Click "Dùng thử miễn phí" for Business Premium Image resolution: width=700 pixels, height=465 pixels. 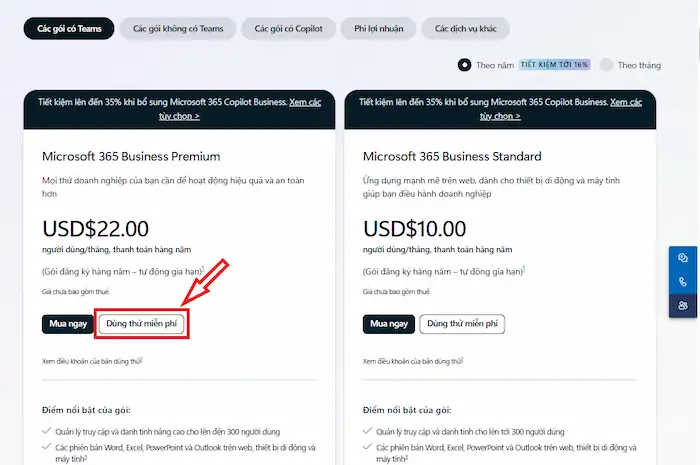pos(143,324)
